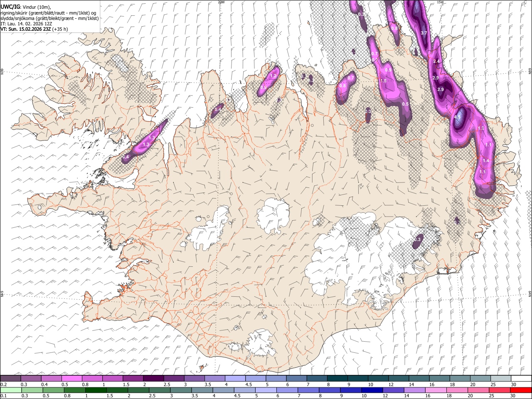This screenshot has height=399, width=532.
Task: Click the snow scale swatch between 0.2 and 0.3
Action: tap(10, 378)
